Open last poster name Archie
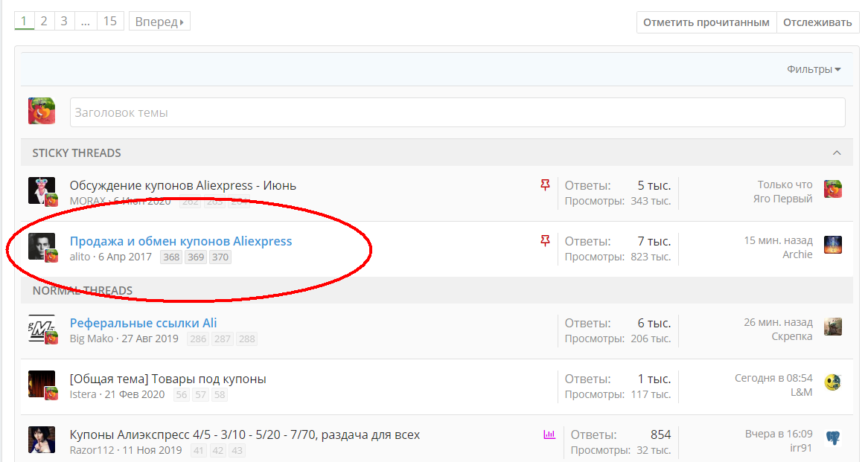This screenshot has height=462, width=868. [x=797, y=254]
